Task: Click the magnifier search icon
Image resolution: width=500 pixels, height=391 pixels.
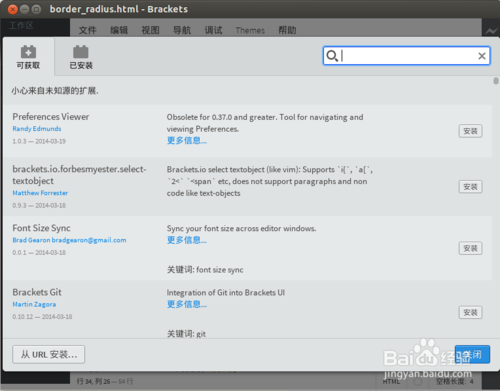Action: point(332,56)
